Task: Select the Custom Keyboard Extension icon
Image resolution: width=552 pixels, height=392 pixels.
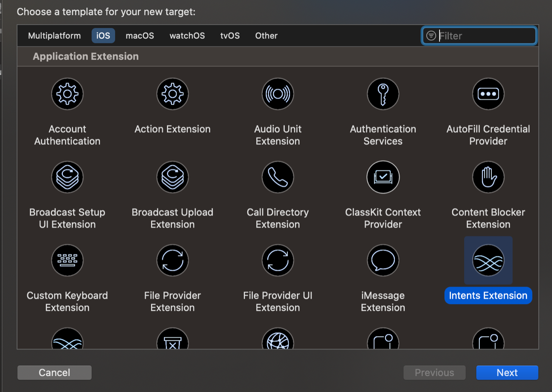Action: (67, 260)
